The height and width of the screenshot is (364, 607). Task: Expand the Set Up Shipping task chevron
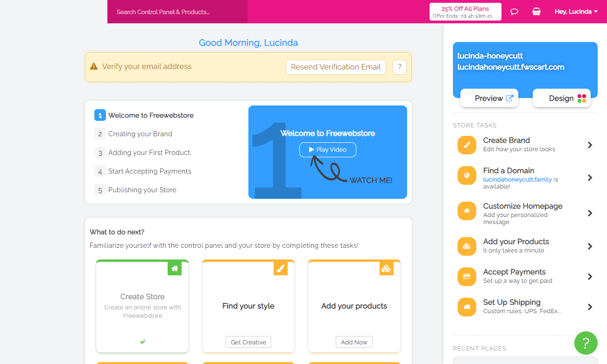590,307
